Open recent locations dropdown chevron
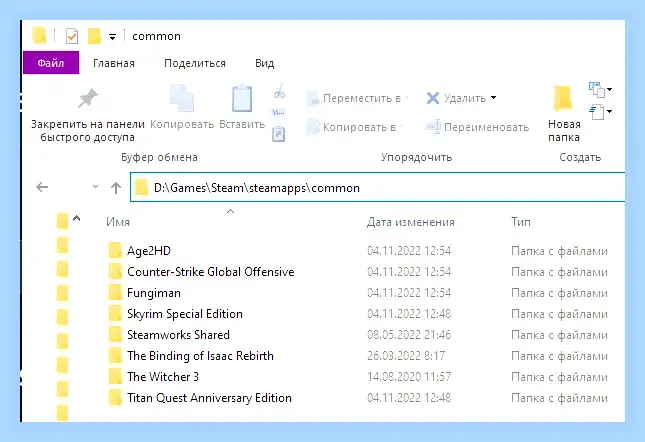 [95, 187]
